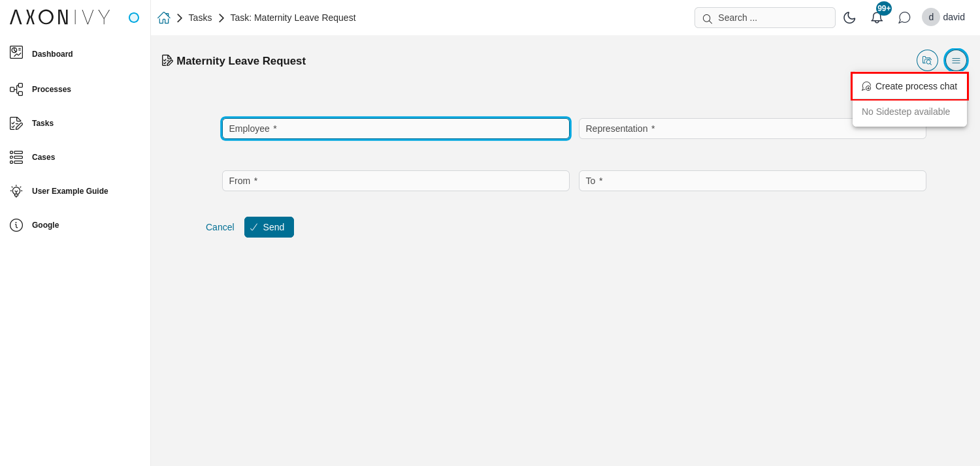
Task: Cancel the request via the Cancel link
Action: [220, 226]
